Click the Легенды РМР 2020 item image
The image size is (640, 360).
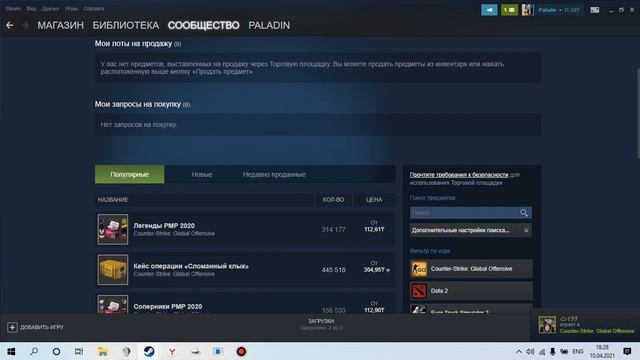113,229
